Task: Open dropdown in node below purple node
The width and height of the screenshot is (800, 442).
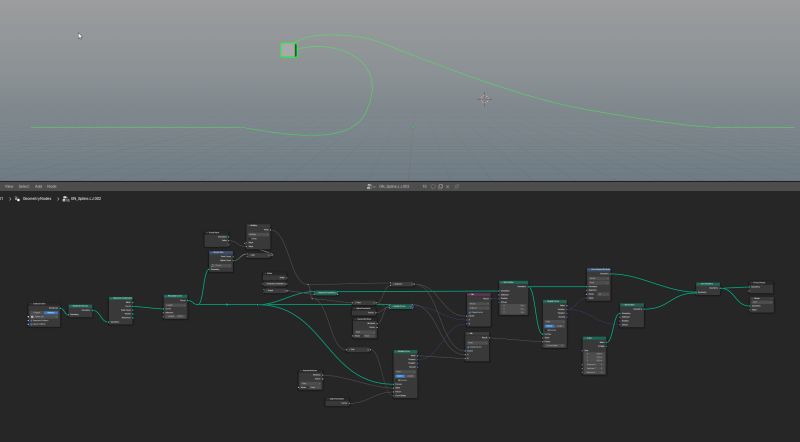Action: [478, 342]
